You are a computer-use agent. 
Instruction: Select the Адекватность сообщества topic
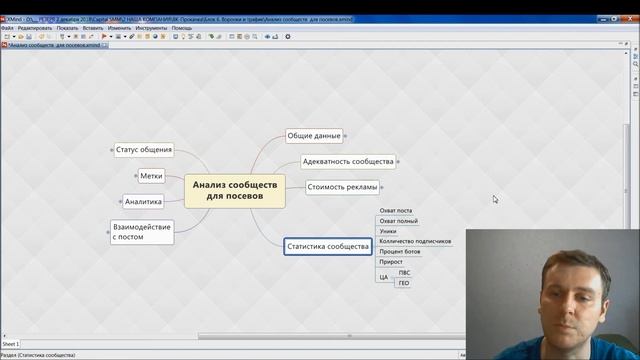tap(348, 162)
